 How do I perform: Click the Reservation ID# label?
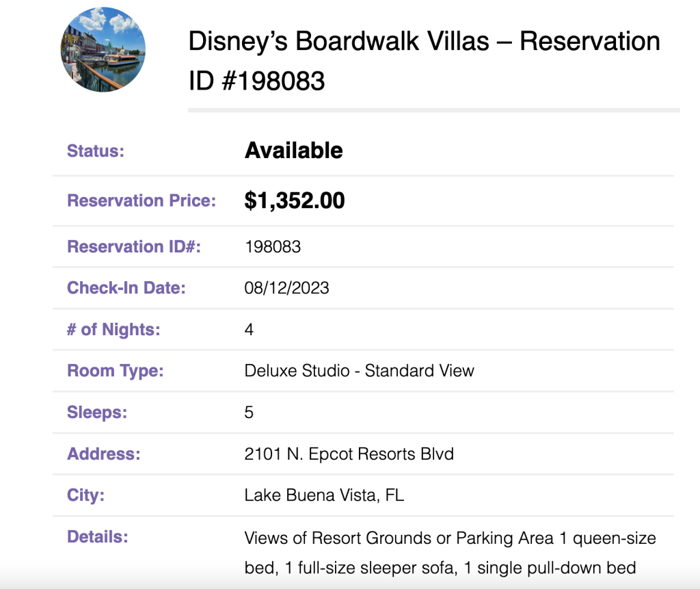coord(134,247)
